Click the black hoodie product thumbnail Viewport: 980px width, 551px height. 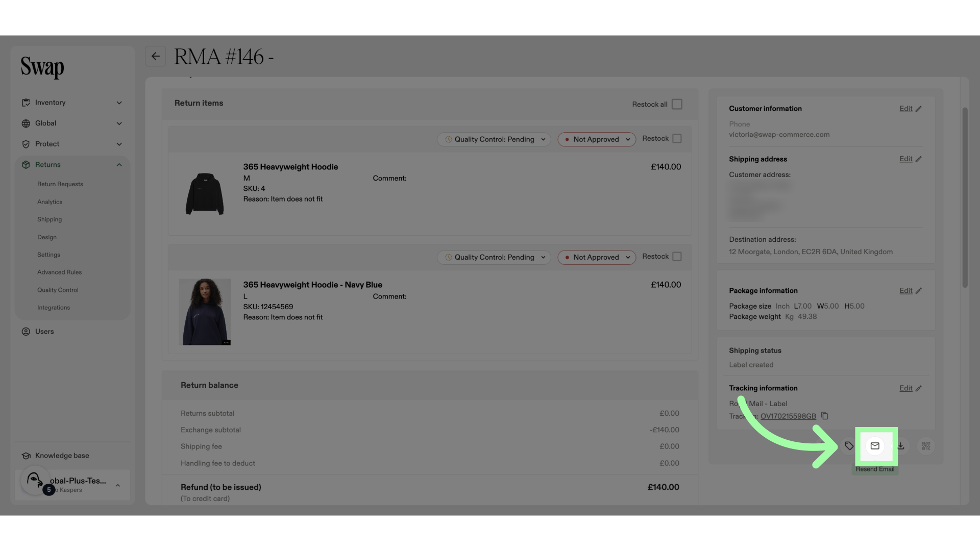pos(205,194)
